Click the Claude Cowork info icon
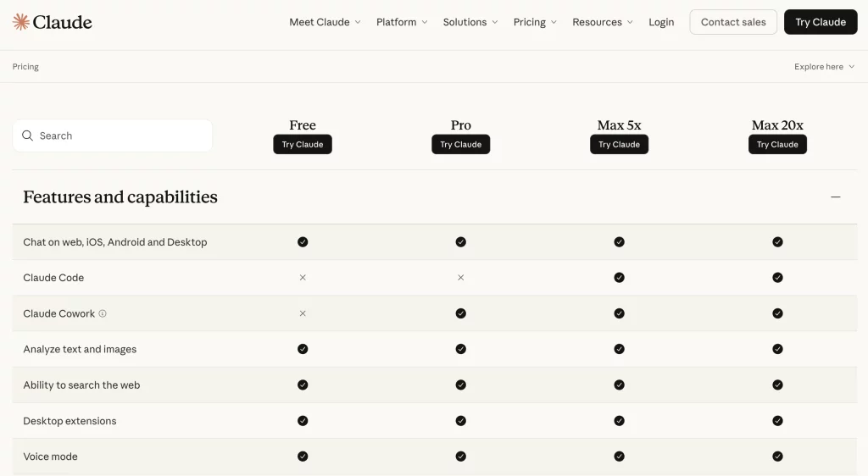 coord(103,313)
